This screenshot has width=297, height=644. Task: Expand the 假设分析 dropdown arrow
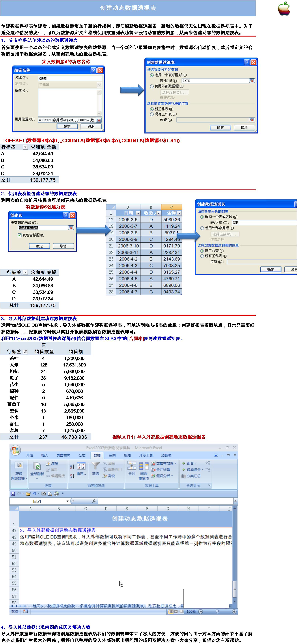pos(172,476)
